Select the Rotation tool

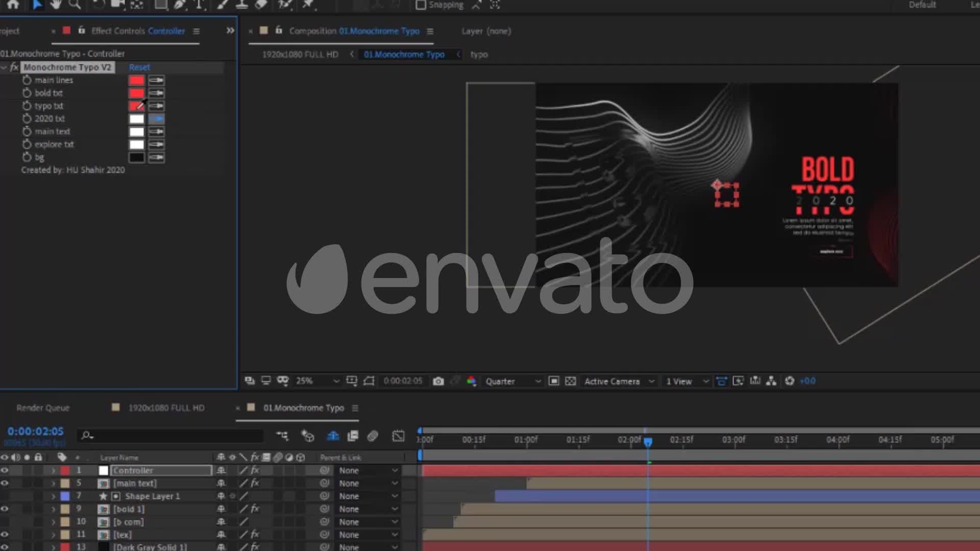98,5
